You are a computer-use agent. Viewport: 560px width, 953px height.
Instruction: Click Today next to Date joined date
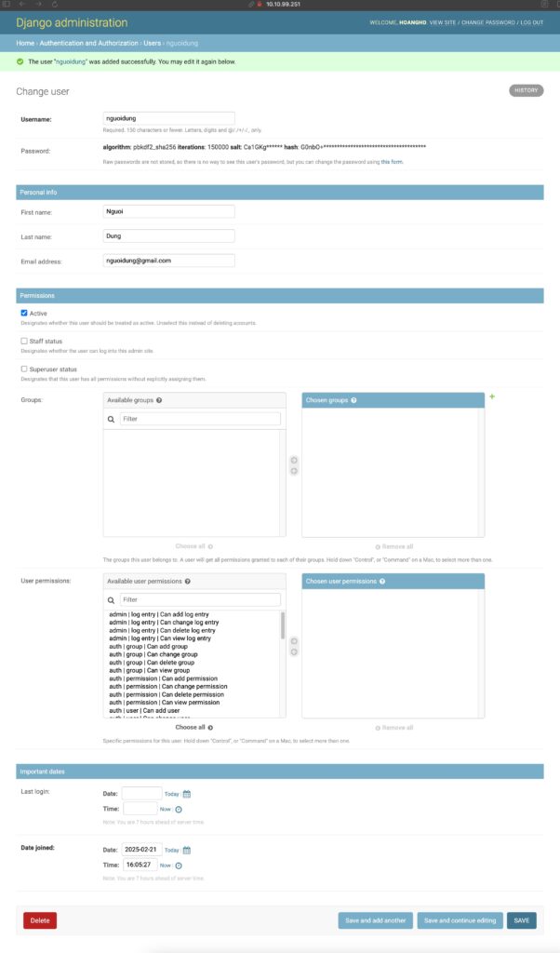(x=172, y=851)
